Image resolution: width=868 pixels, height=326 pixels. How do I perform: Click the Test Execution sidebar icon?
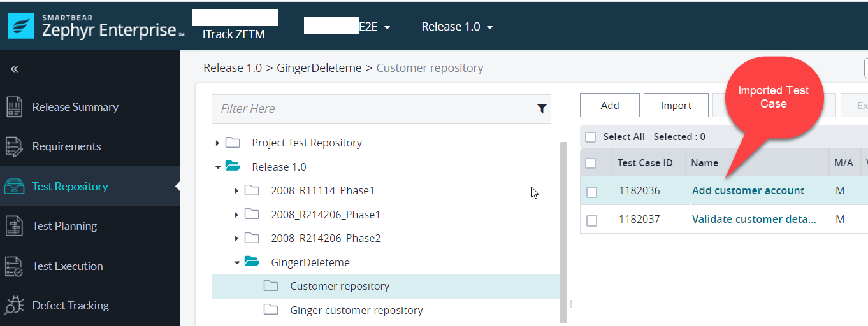click(x=14, y=266)
